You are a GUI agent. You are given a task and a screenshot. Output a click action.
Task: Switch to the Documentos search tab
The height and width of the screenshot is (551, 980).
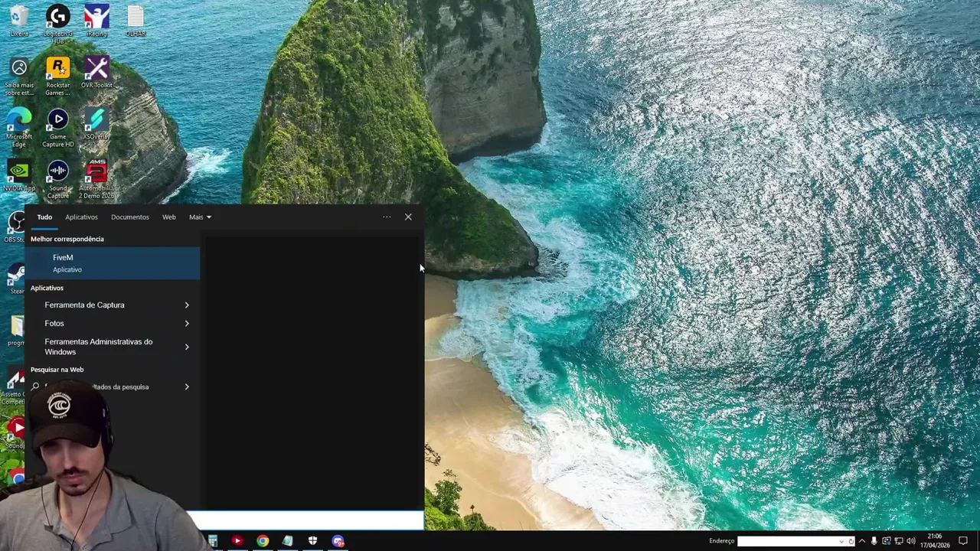[x=130, y=217]
